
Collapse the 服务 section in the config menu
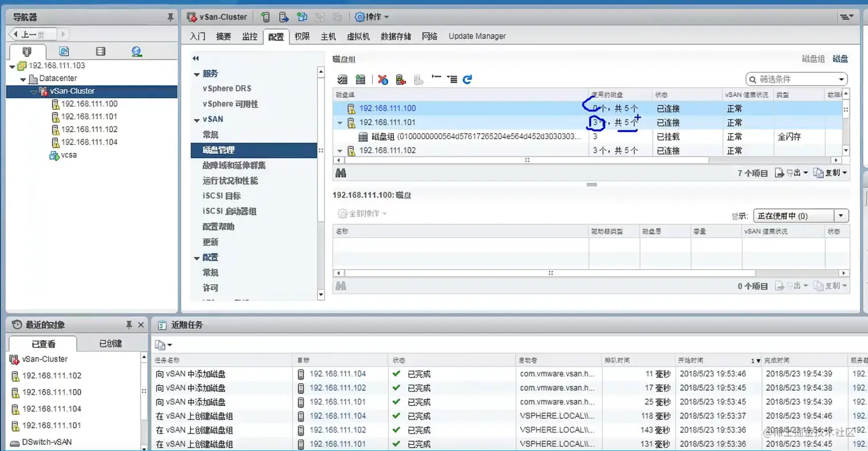pyautogui.click(x=197, y=74)
